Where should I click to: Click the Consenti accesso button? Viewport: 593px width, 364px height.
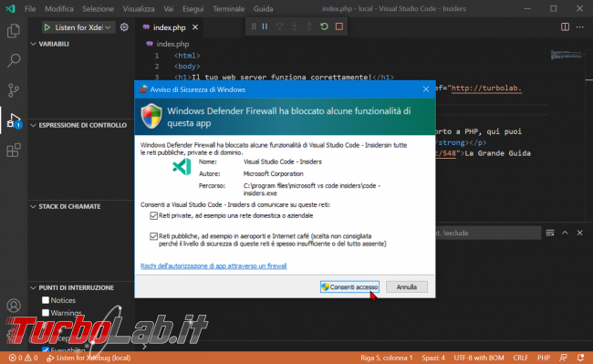tap(349, 286)
